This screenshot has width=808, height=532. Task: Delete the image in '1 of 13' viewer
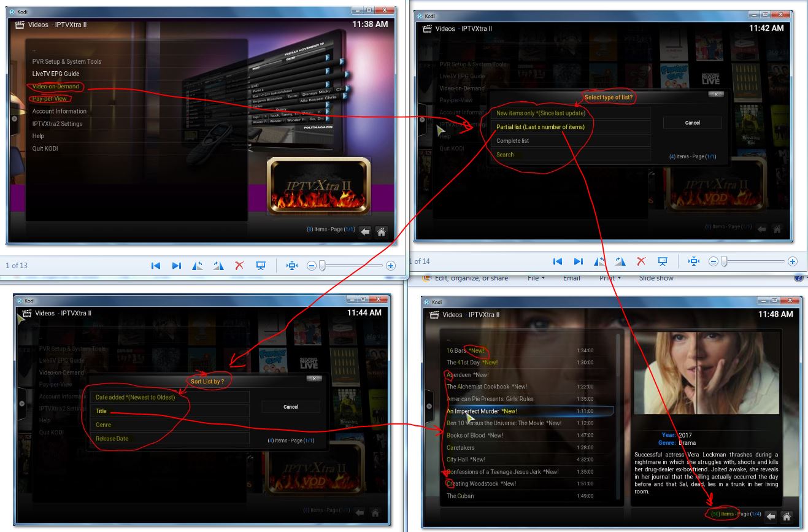coord(240,266)
